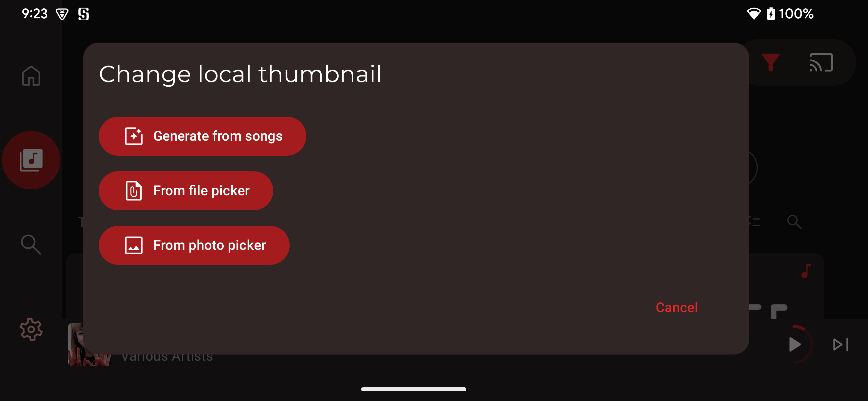Viewport: 868px width, 401px height.
Task: Click the attachment file icon
Action: [x=134, y=191]
